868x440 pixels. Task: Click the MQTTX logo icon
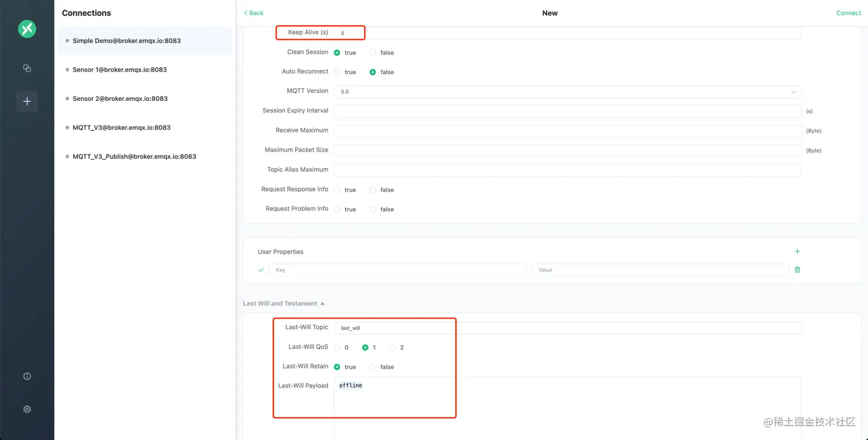point(27,29)
